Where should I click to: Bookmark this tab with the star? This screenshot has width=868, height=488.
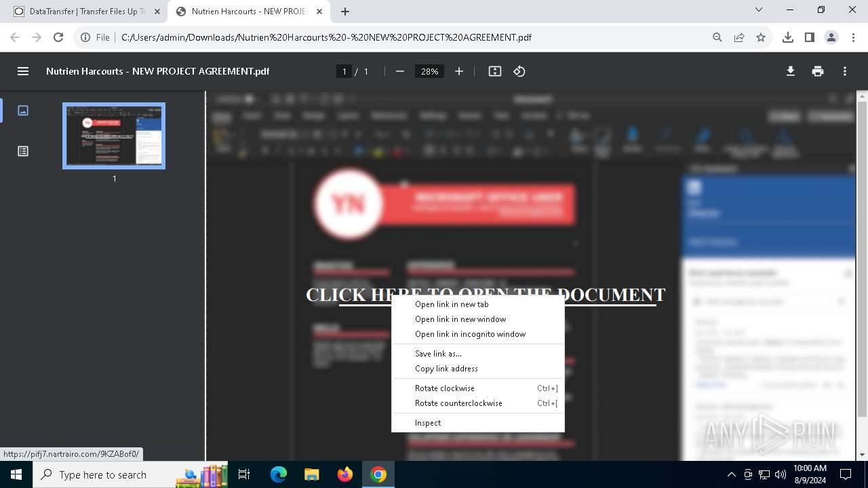761,37
